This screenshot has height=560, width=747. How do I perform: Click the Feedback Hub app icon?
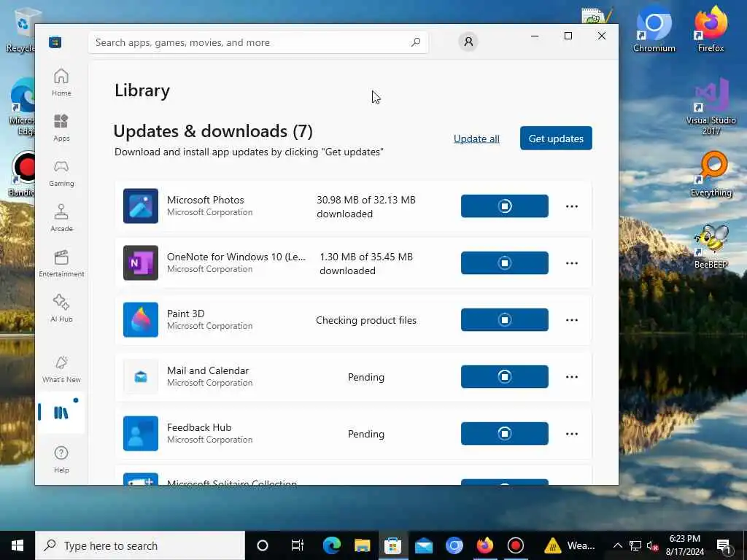141,434
